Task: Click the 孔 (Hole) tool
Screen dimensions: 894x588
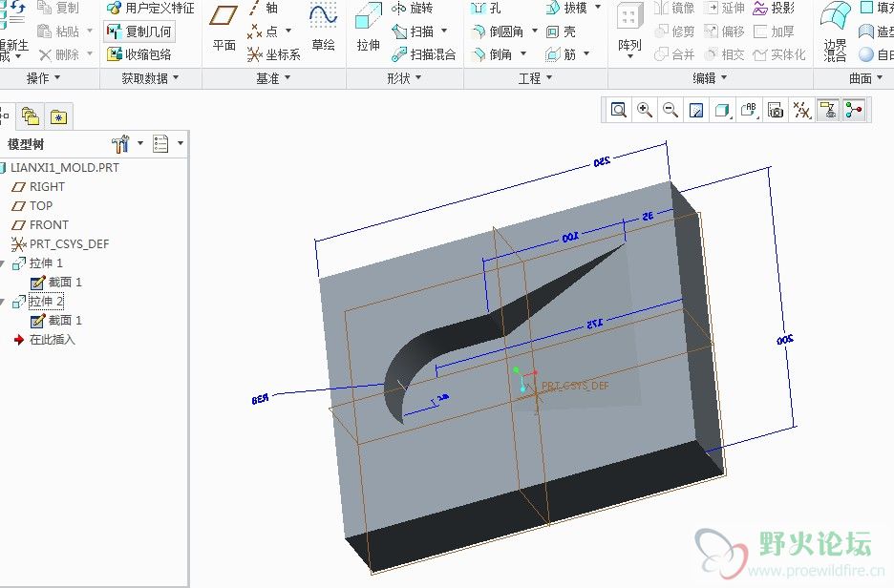Action: click(486, 8)
